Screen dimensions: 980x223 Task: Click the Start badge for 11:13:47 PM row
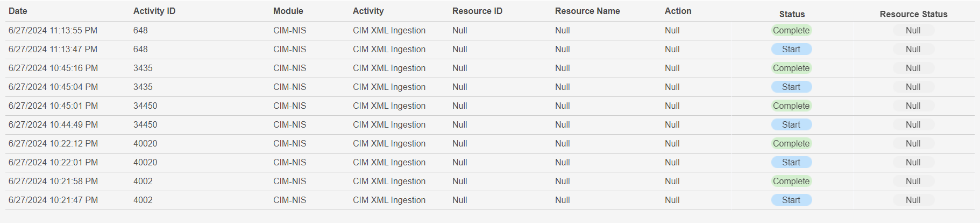click(791, 50)
